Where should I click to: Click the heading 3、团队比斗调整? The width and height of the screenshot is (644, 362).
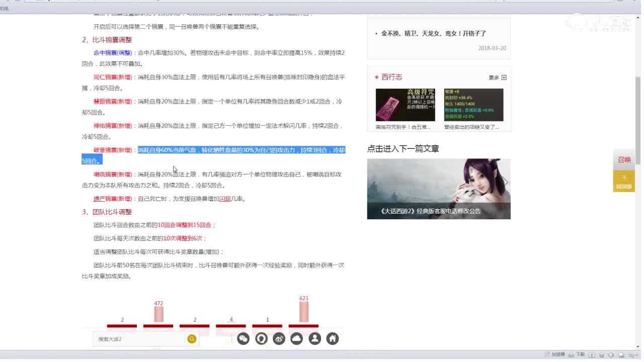(107, 212)
